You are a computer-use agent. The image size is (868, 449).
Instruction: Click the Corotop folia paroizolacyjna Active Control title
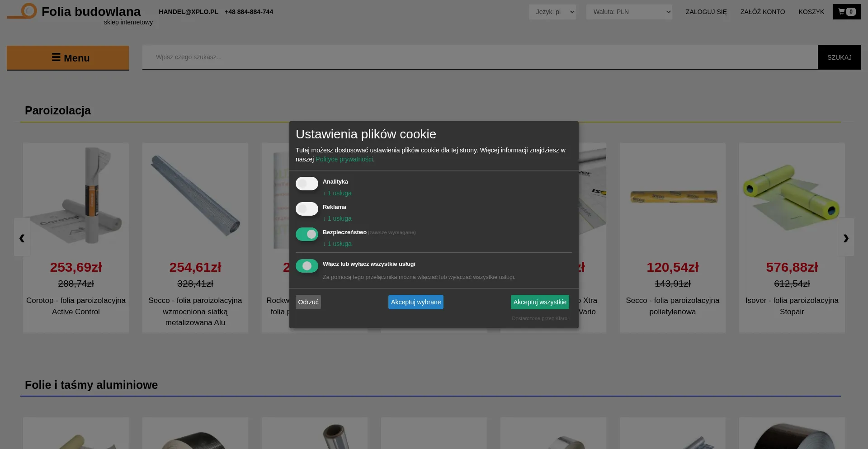[x=76, y=306]
